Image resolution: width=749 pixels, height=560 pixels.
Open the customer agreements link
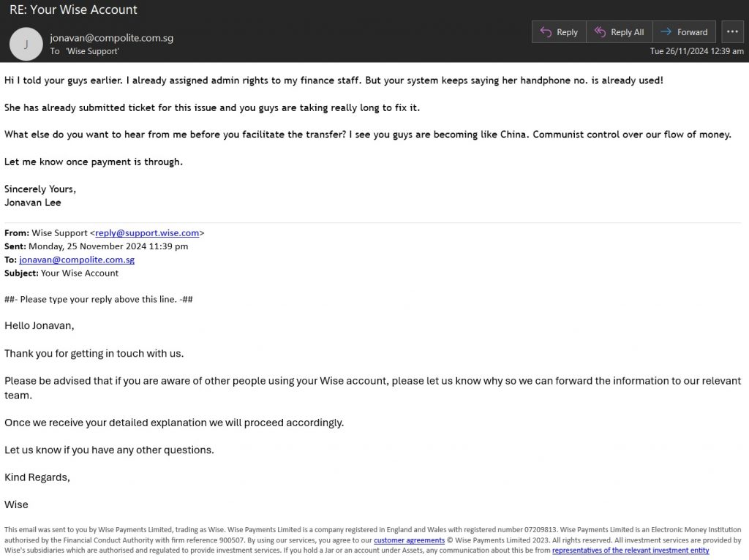point(410,540)
